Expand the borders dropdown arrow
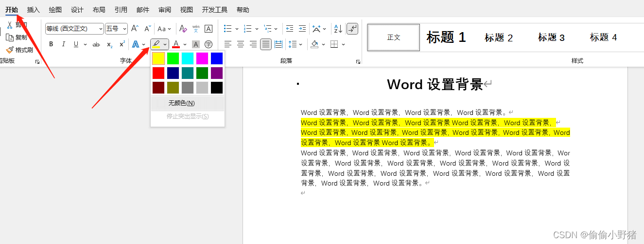Image resolution: width=644 pixels, height=244 pixels. click(343, 44)
